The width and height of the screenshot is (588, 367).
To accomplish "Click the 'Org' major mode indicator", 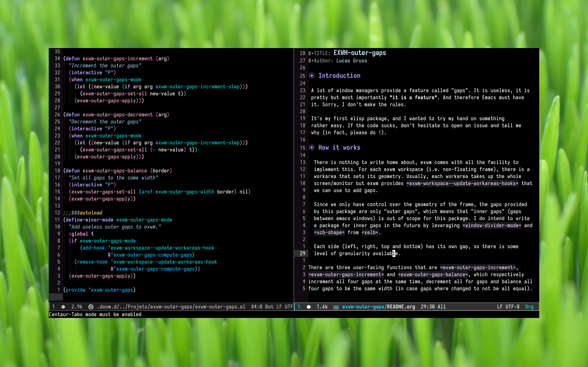I will click(529, 307).
